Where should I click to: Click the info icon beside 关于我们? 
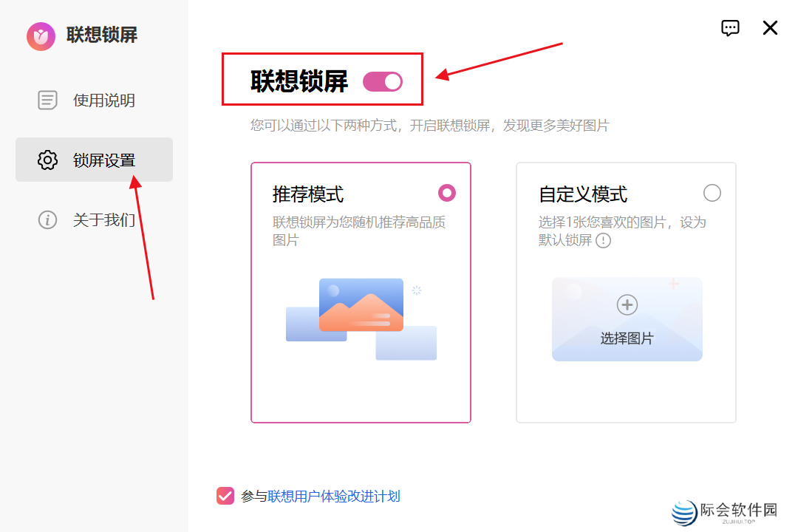[x=47, y=219]
